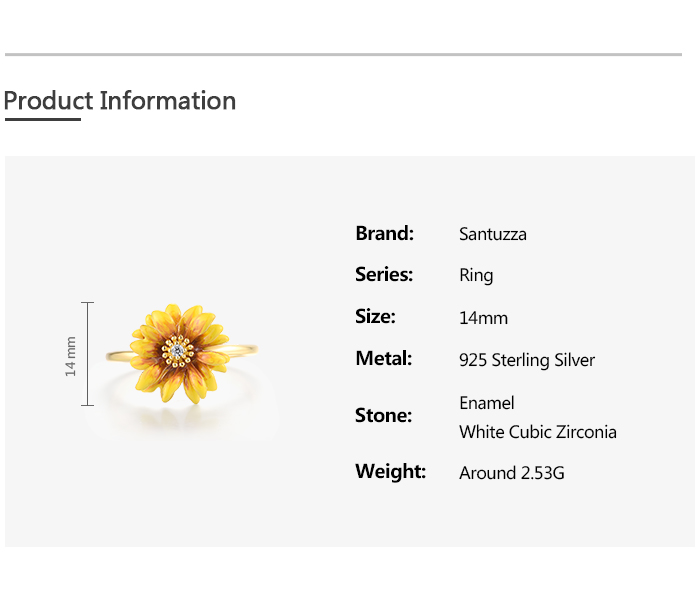Image resolution: width=700 pixels, height=607 pixels.
Task: Select the Series: label
Action: click(x=384, y=274)
